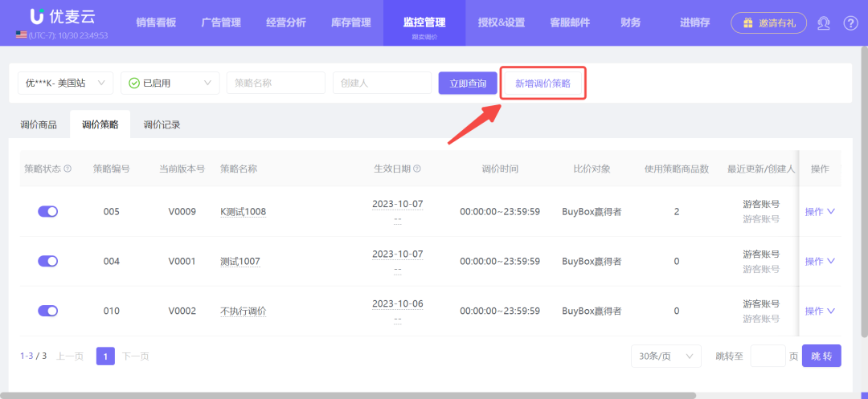Click version number V0002
Image resolution: width=868 pixels, height=399 pixels.
click(182, 311)
